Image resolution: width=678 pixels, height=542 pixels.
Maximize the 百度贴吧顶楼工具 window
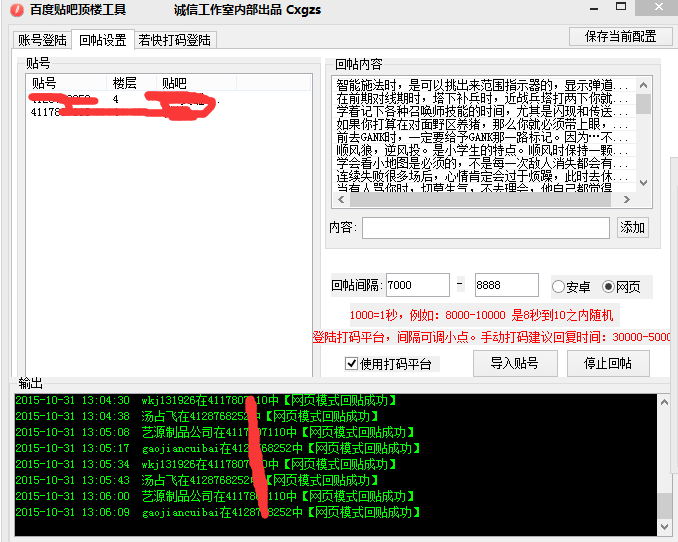(621, 7)
